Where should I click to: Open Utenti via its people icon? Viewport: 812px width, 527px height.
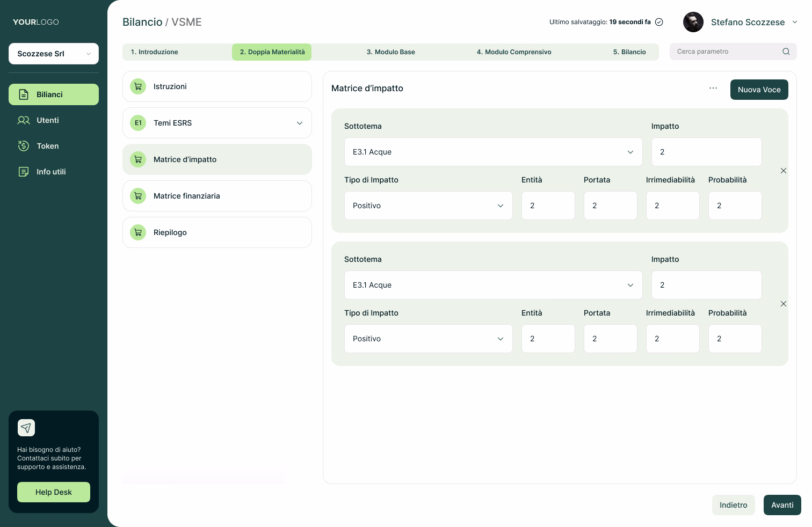[24, 120]
